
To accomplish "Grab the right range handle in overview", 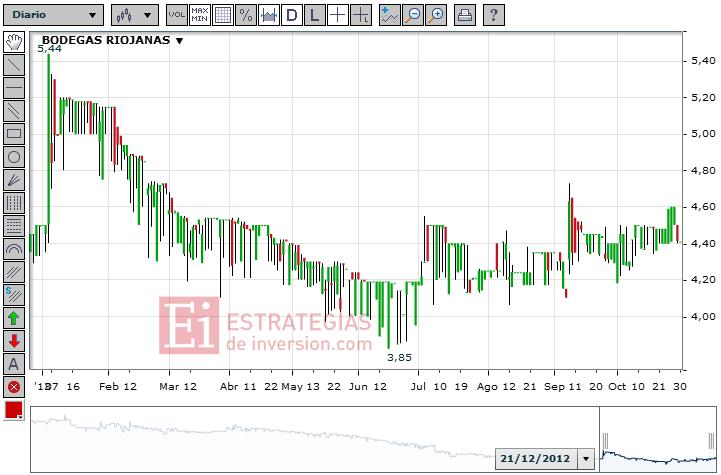I will coord(711,441).
